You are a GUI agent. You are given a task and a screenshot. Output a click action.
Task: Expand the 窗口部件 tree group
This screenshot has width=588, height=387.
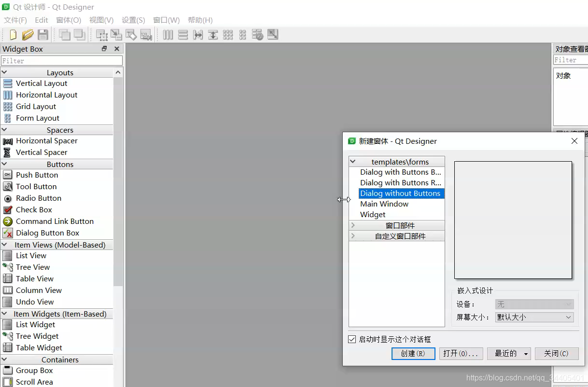click(353, 225)
